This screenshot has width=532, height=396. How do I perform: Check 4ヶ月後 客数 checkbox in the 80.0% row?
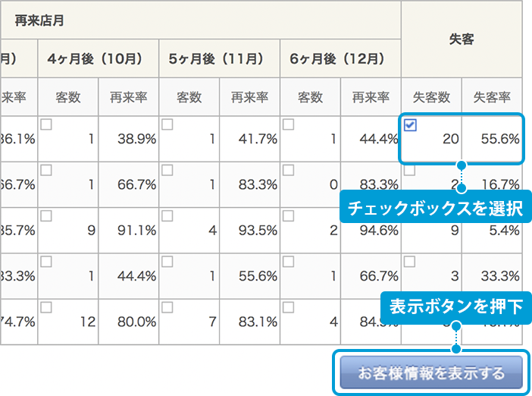pyautogui.click(x=46, y=307)
